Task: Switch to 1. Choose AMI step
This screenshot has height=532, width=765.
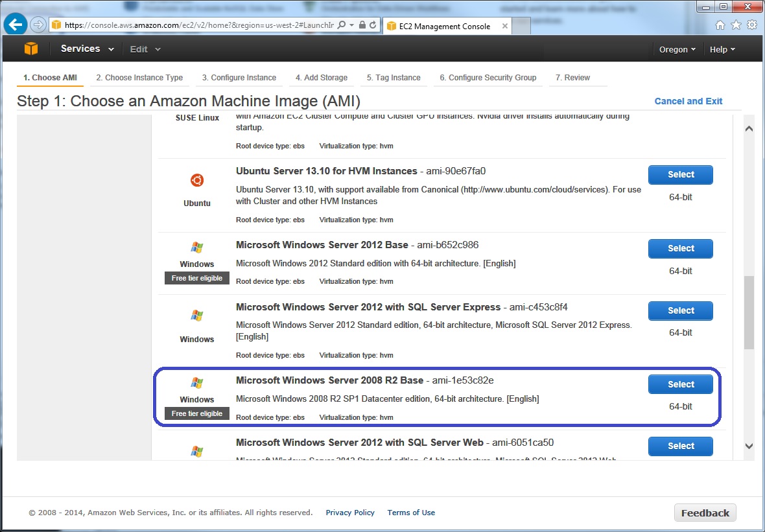Action: (x=51, y=78)
